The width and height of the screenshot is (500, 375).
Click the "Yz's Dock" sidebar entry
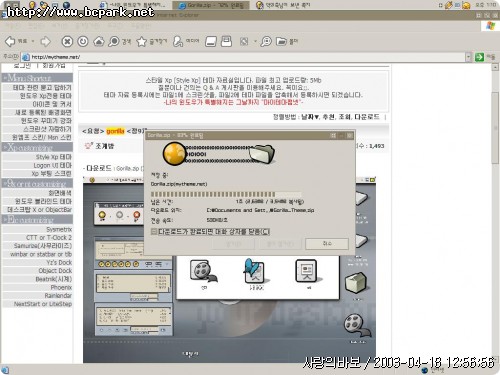(59, 262)
